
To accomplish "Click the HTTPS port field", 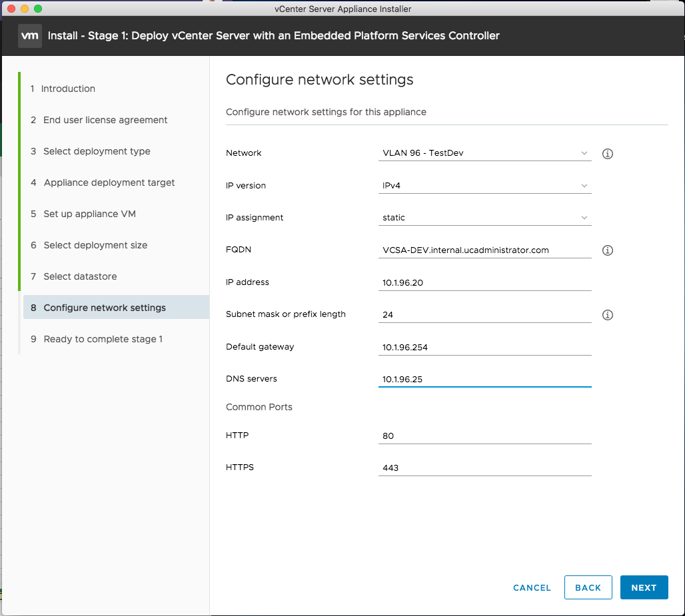I will pyautogui.click(x=484, y=467).
